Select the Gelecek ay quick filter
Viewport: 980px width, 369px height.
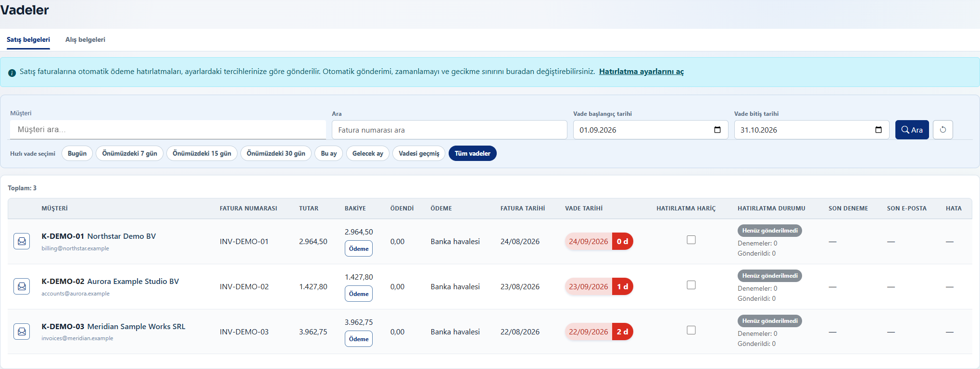(368, 153)
